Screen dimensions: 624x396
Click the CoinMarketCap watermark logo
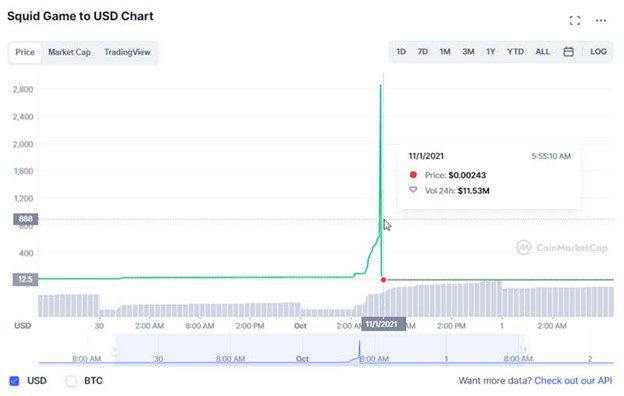pyautogui.click(x=562, y=248)
